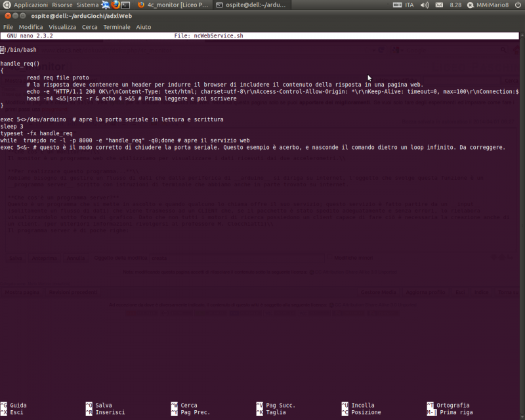
Task: Open the keyboard layout indicator icon
Action: click(x=398, y=5)
